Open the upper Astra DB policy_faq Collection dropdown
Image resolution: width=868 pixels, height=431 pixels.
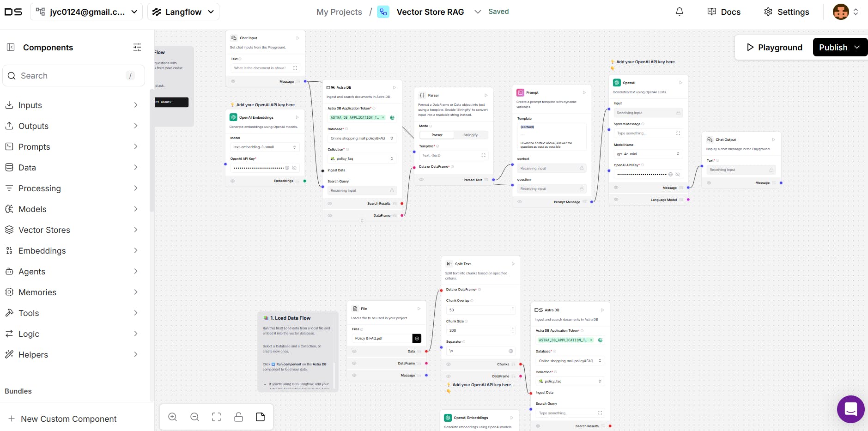362,158
